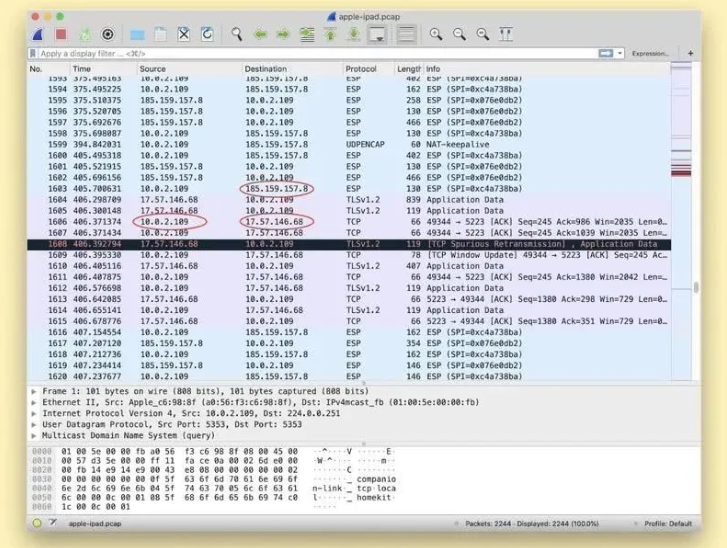The height and width of the screenshot is (548, 727).
Task: Click the Profile: Default status text
Action: pyautogui.click(x=667, y=523)
